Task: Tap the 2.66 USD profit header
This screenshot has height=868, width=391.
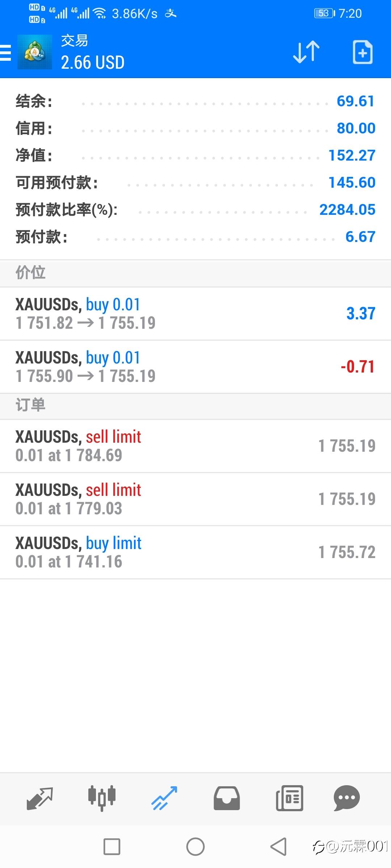Action: 93,62
